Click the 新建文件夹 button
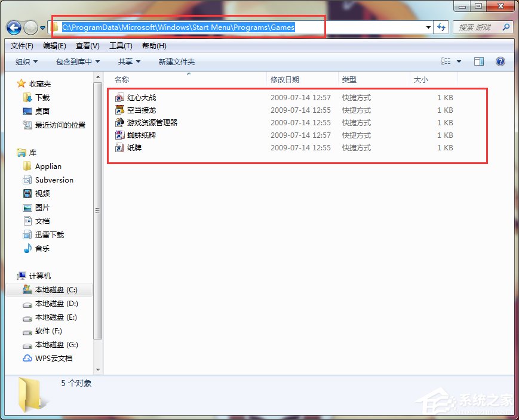Screen dimensions: 519x420 [176, 61]
